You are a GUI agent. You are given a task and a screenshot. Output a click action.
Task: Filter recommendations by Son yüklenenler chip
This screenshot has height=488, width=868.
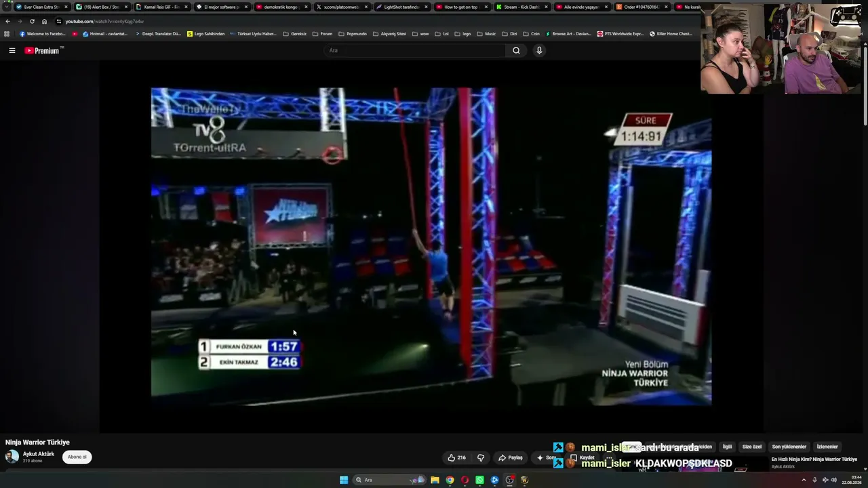(x=789, y=447)
